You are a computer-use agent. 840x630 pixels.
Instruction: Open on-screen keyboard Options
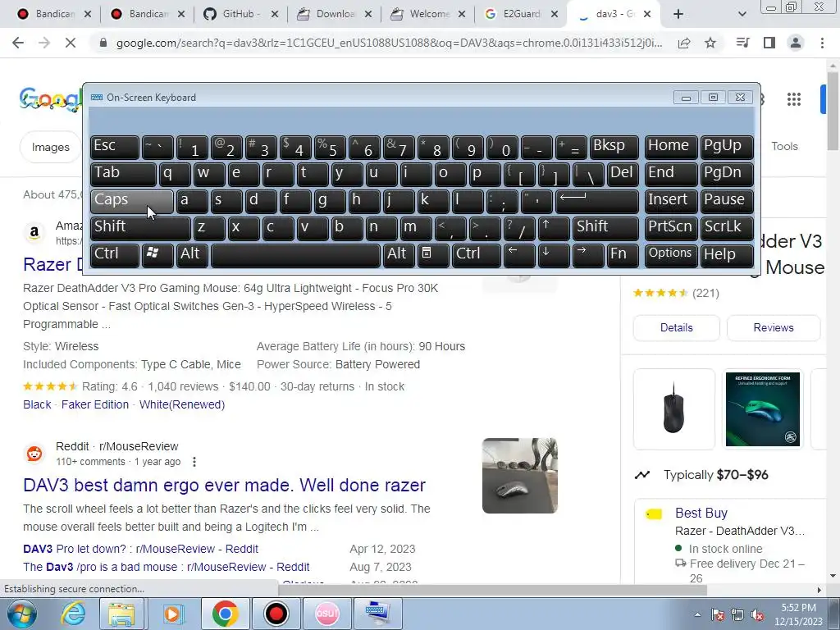[671, 255]
